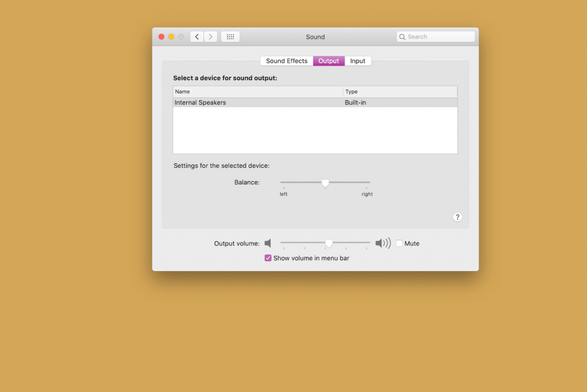587x392 pixels.
Task: Switch to the Sound Effects tab
Action: click(x=286, y=61)
